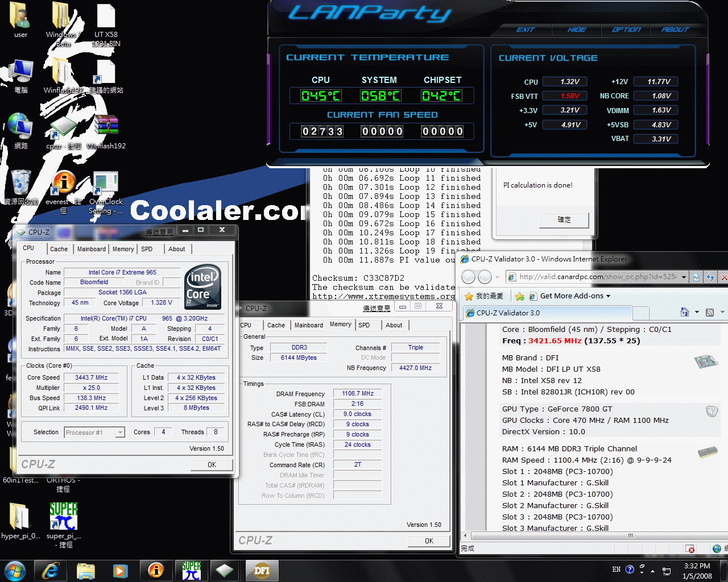Screen dimensions: 728x582
Task: Open the Windows7 Beta folder icon
Action: [x=63, y=23]
